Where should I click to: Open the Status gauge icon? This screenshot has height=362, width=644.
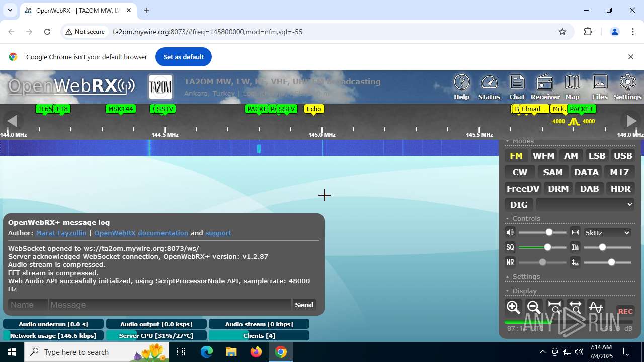tap(489, 87)
